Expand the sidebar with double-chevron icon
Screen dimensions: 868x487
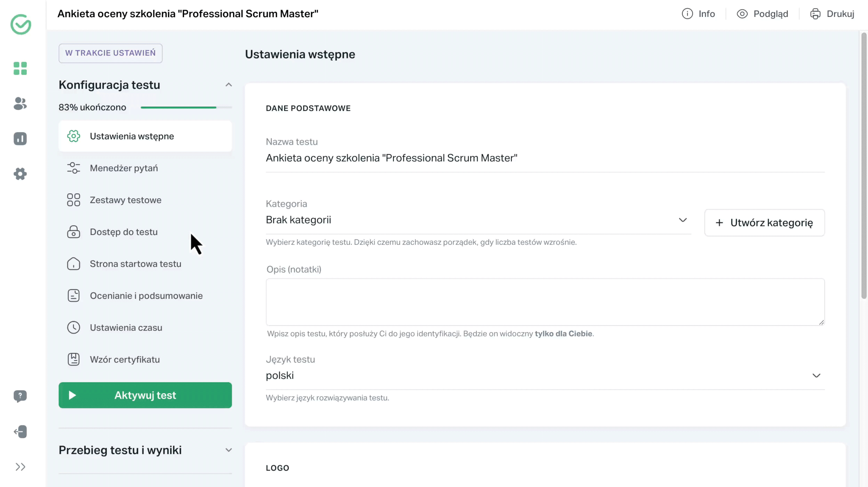(20, 467)
